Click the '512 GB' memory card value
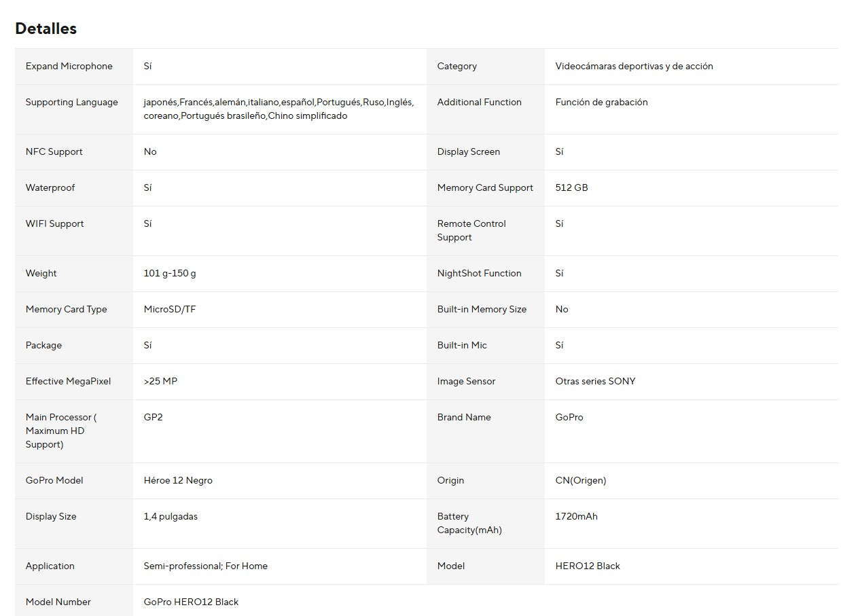The image size is (841, 616). pyautogui.click(x=571, y=187)
